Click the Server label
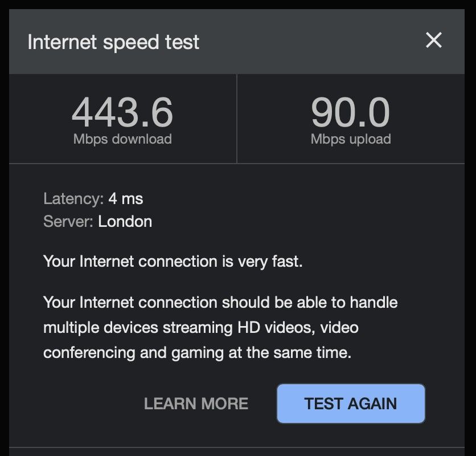476x456 pixels. pyautogui.click(x=68, y=222)
